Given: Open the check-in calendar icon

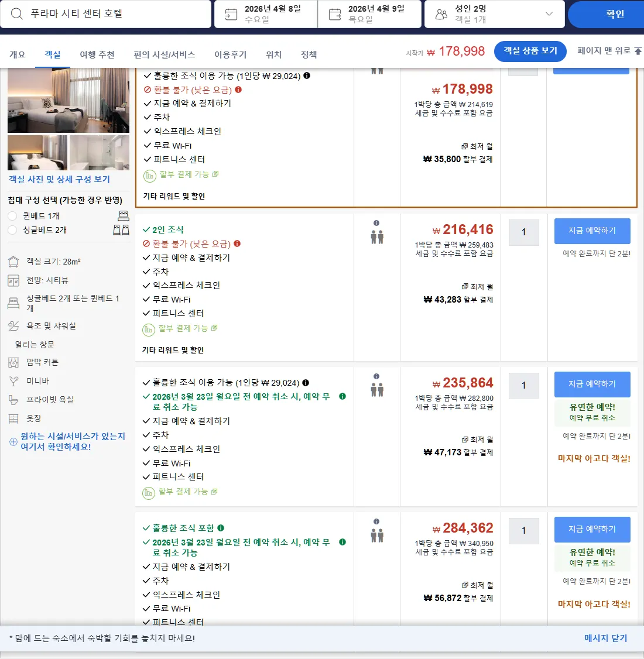Looking at the screenshot, I should 231,14.
